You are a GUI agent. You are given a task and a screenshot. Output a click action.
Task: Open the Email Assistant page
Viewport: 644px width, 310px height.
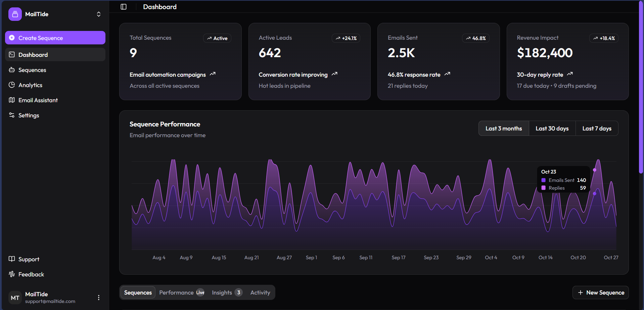click(38, 100)
